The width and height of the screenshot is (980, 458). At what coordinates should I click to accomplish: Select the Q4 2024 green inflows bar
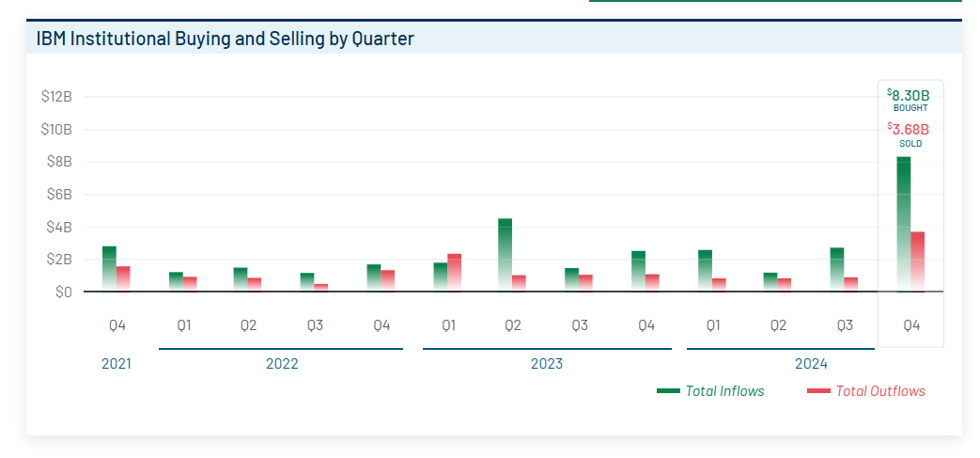click(904, 224)
